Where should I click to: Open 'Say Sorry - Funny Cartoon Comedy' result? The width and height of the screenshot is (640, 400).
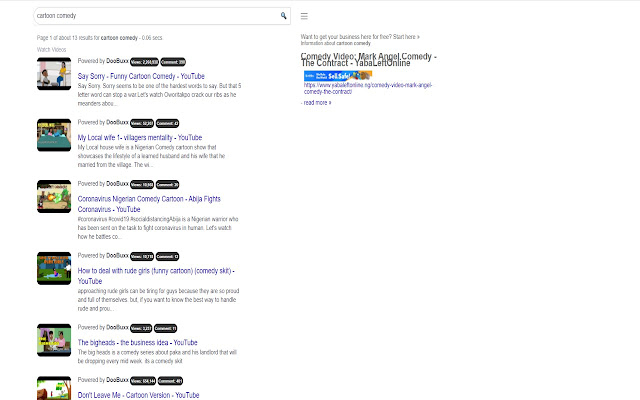[141, 76]
